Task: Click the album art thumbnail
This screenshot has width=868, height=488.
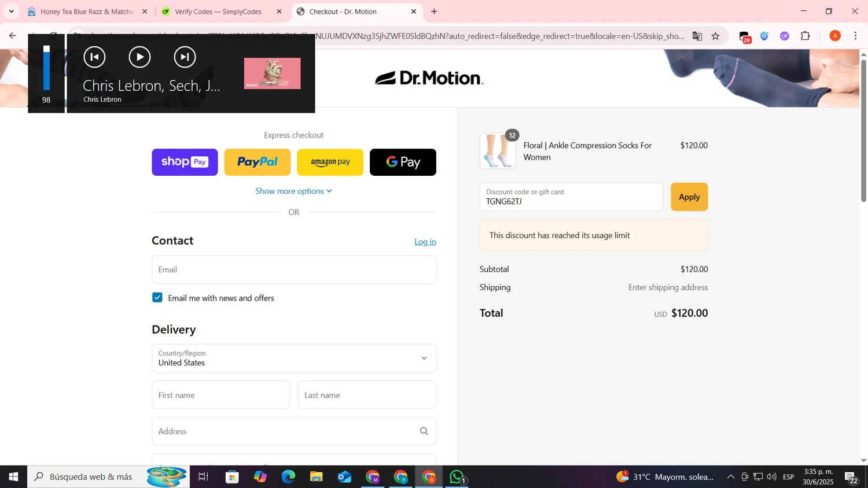Action: click(272, 73)
